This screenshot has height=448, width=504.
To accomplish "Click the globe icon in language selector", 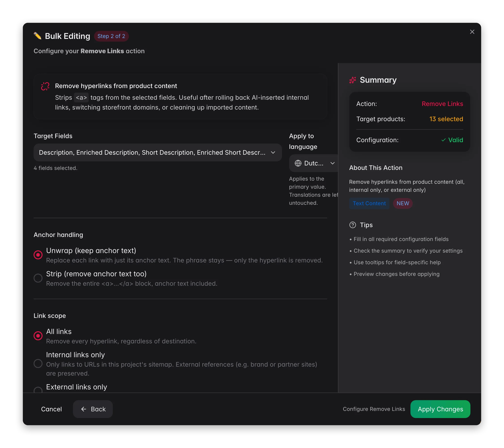I will [x=298, y=163].
